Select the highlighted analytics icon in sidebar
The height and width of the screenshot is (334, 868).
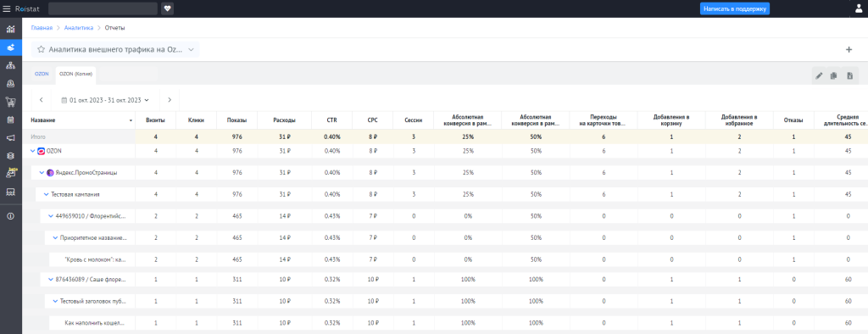pos(10,47)
